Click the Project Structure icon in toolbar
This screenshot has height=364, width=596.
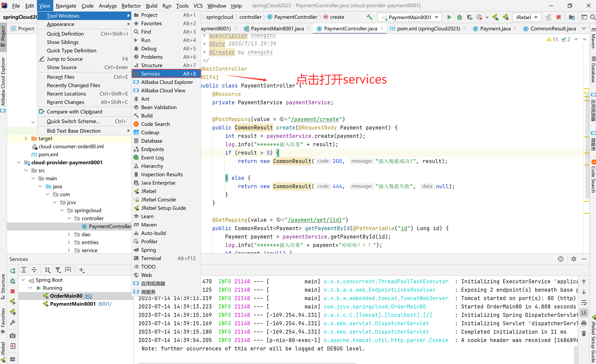tap(572, 17)
